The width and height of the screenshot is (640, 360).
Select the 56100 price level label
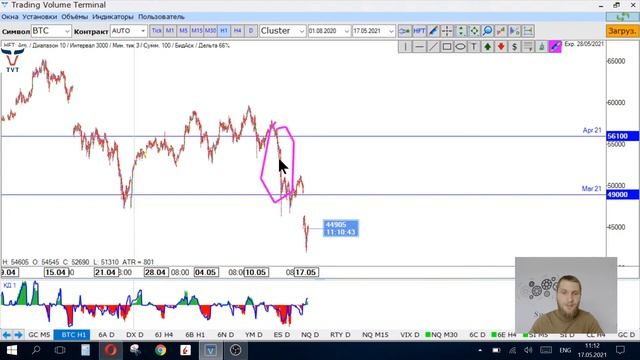tap(622, 136)
